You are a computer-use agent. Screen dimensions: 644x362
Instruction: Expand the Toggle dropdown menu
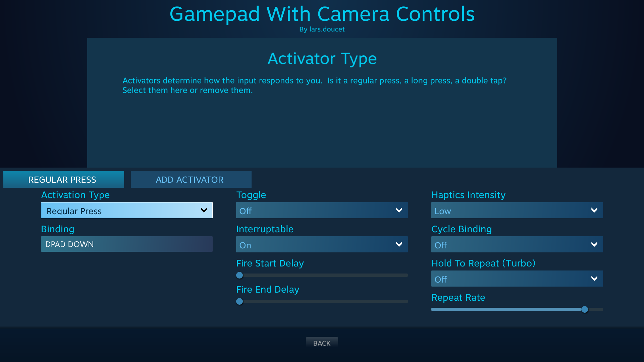pyautogui.click(x=322, y=210)
